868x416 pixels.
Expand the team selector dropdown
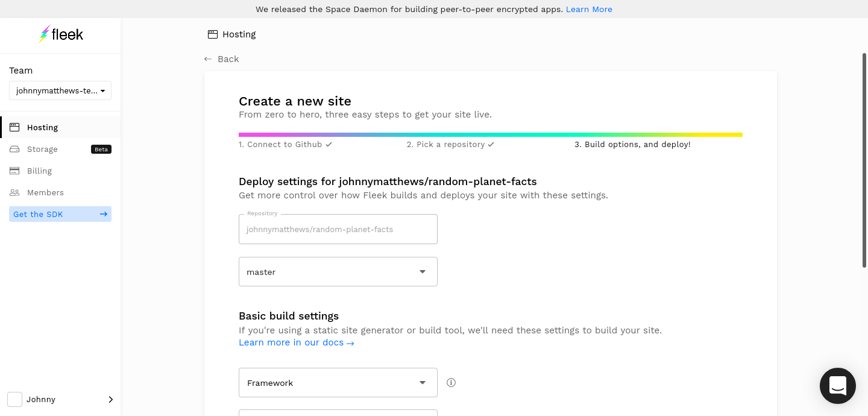[x=60, y=90]
